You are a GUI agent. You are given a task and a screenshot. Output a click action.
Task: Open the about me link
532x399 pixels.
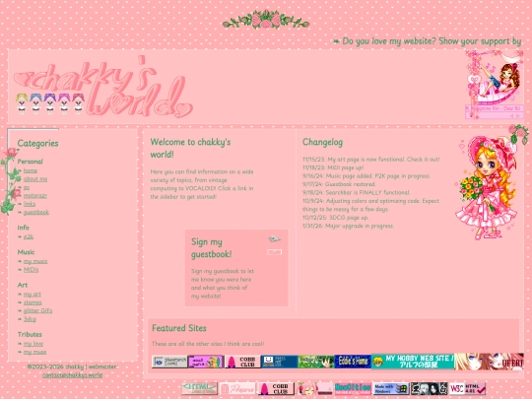coord(35,179)
